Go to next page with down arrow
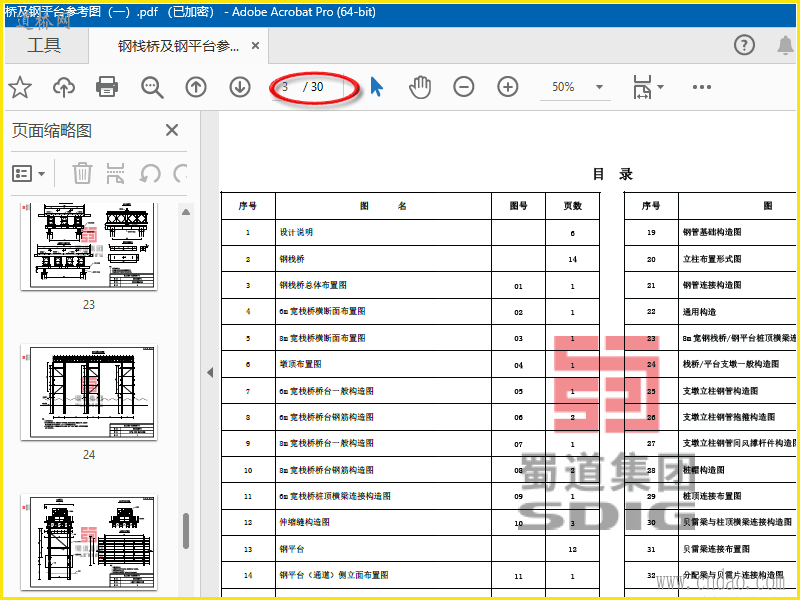The height and width of the screenshot is (600, 800). click(240, 87)
